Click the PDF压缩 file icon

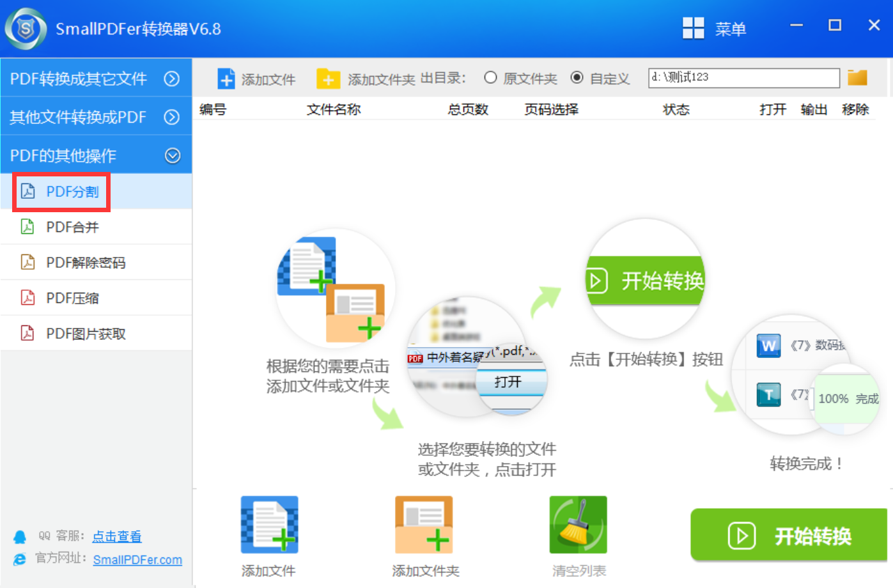(27, 297)
